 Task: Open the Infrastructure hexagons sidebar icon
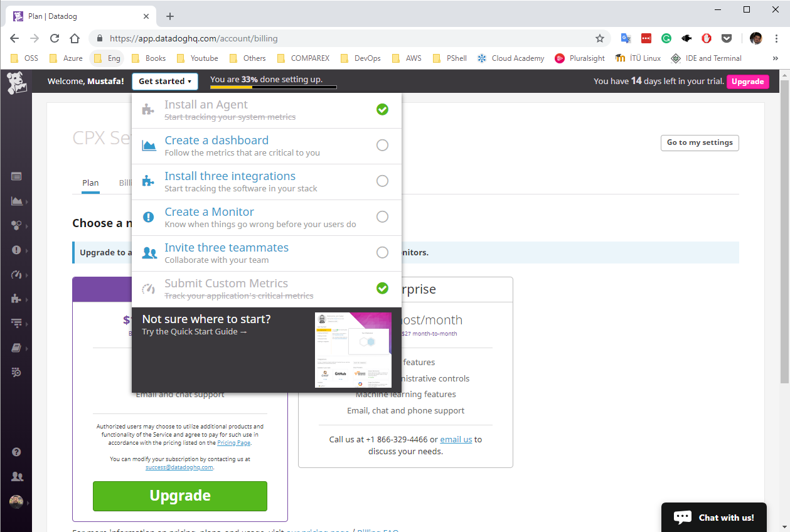[17, 225]
